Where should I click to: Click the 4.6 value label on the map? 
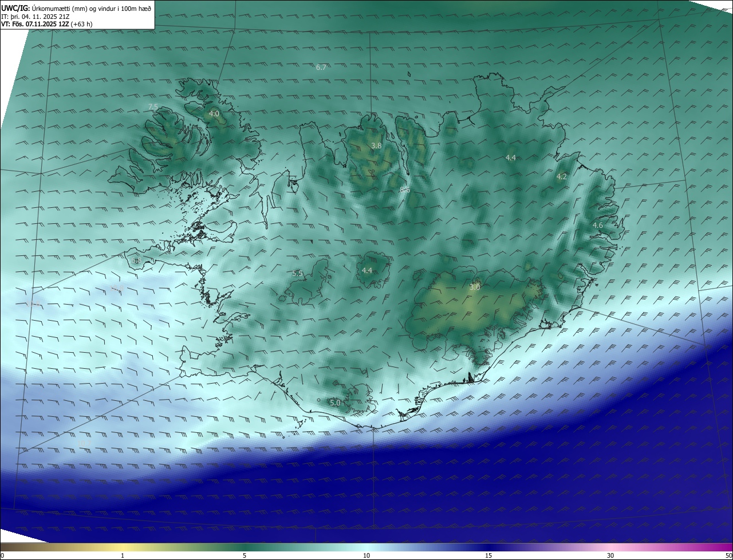point(598,226)
